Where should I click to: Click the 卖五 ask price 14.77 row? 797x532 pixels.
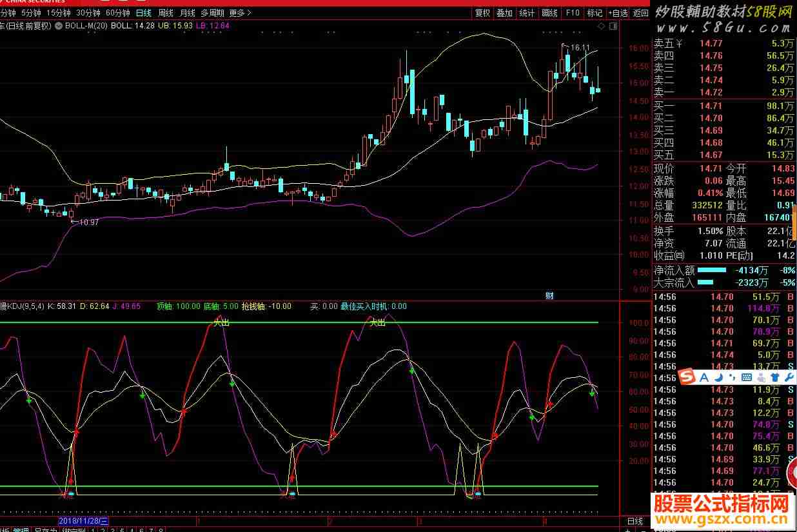[723, 43]
